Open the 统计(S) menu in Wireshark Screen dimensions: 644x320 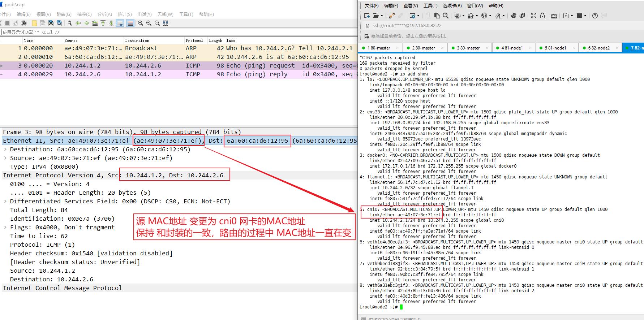[125, 14]
